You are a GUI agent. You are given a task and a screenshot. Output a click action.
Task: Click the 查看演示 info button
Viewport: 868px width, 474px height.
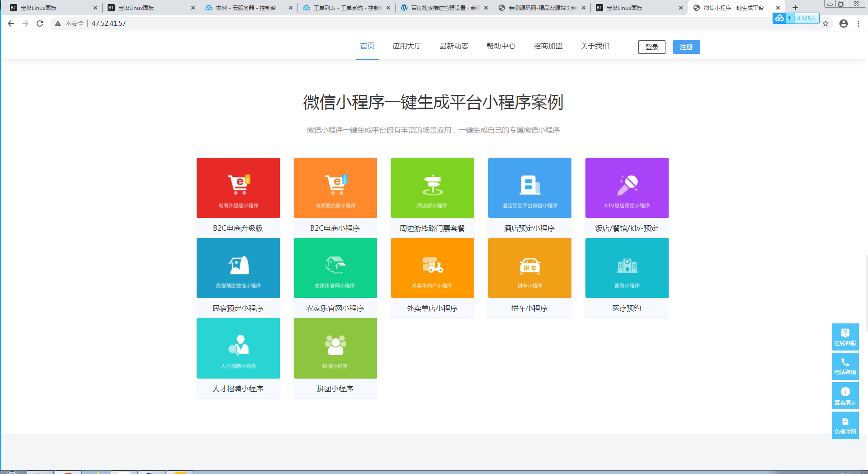point(845,396)
